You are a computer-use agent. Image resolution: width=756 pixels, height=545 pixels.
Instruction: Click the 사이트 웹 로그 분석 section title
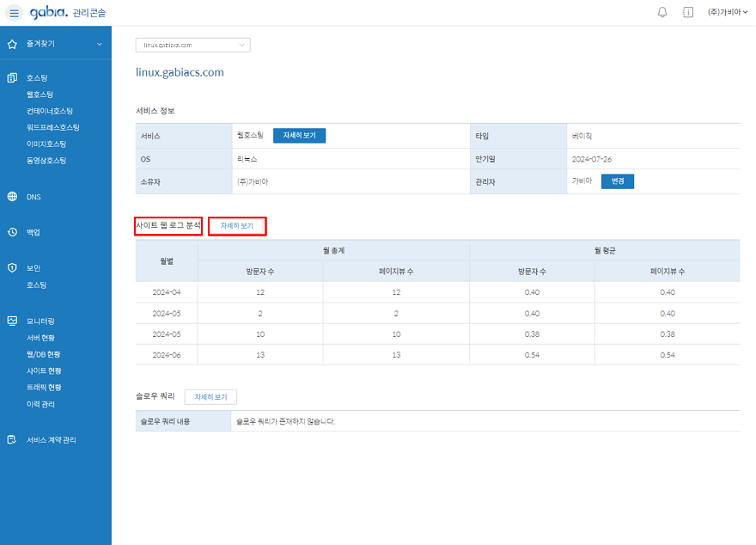point(168,225)
